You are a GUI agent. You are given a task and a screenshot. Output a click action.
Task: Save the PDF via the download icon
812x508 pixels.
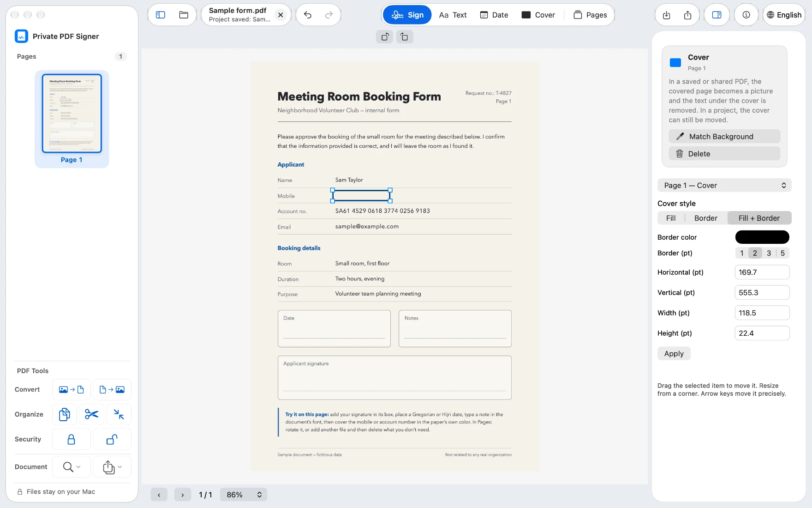click(x=667, y=15)
